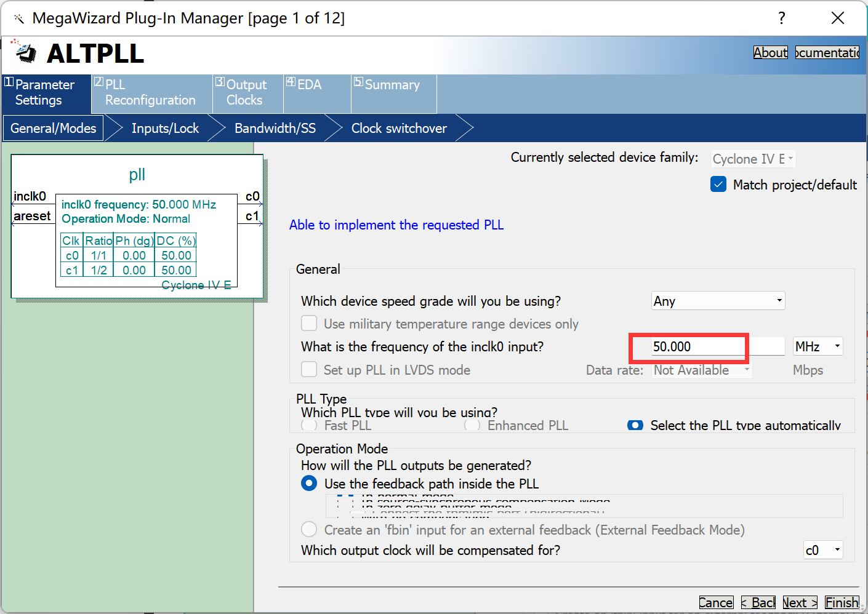Screen dimensions: 868x614
Task: Open the Data rate Not Available dropdown
Action: pos(702,370)
